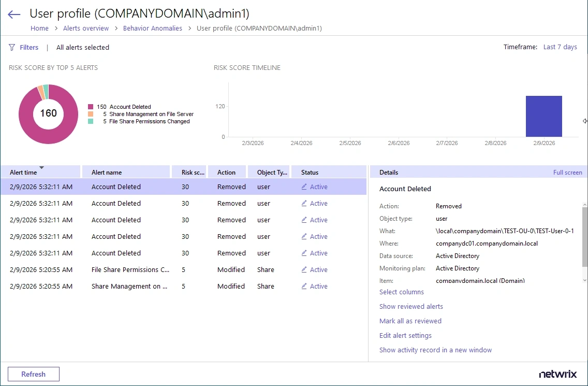Open Alerts overview breadcrumb
The height and width of the screenshot is (386, 588).
click(86, 28)
